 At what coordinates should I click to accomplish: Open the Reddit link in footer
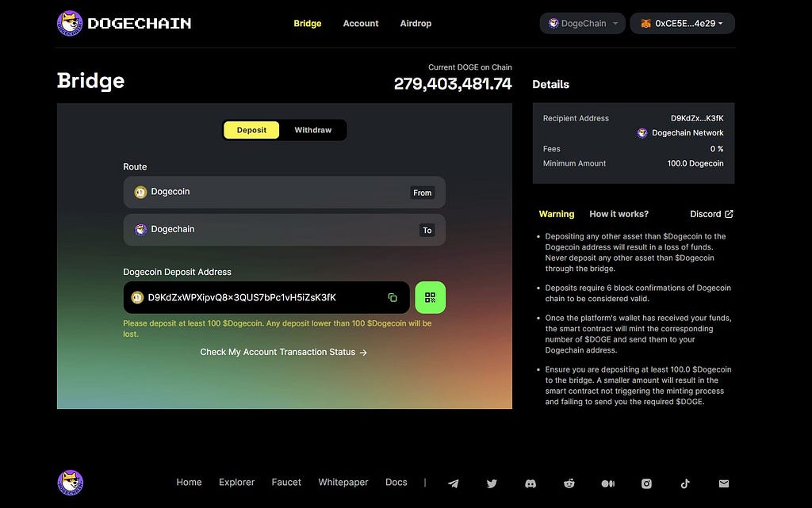click(x=569, y=483)
